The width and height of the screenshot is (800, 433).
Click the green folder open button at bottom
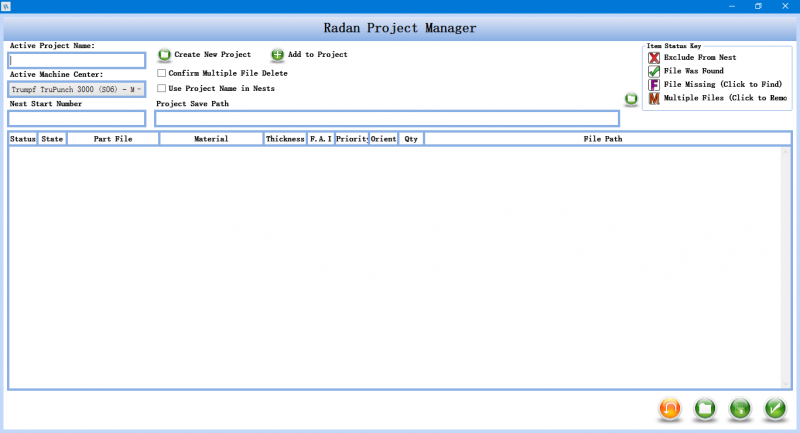[x=705, y=408]
